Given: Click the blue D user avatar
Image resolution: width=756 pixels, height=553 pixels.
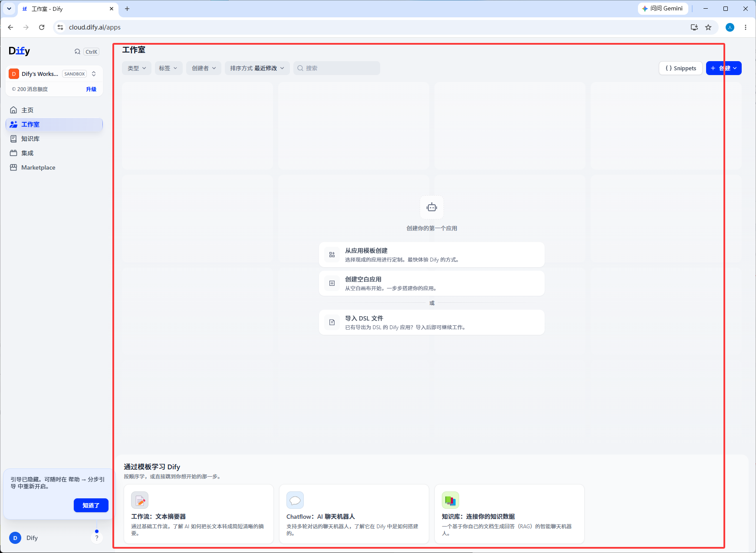Looking at the screenshot, I should pyautogui.click(x=15, y=538).
